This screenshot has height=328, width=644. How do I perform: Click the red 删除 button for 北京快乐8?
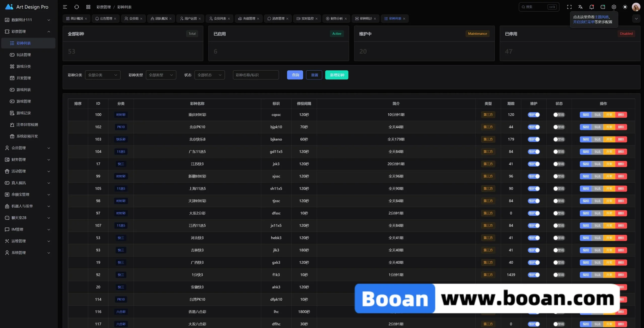tap(621, 139)
